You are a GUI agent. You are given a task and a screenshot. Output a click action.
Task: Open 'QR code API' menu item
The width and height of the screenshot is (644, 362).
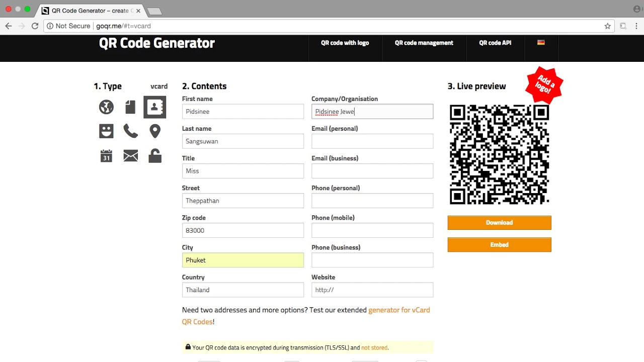click(x=495, y=43)
